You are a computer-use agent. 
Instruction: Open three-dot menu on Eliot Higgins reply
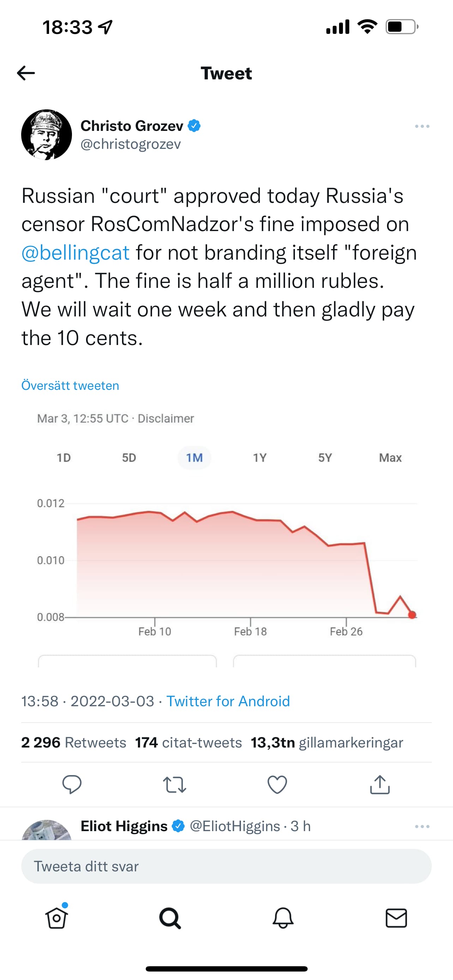(422, 826)
